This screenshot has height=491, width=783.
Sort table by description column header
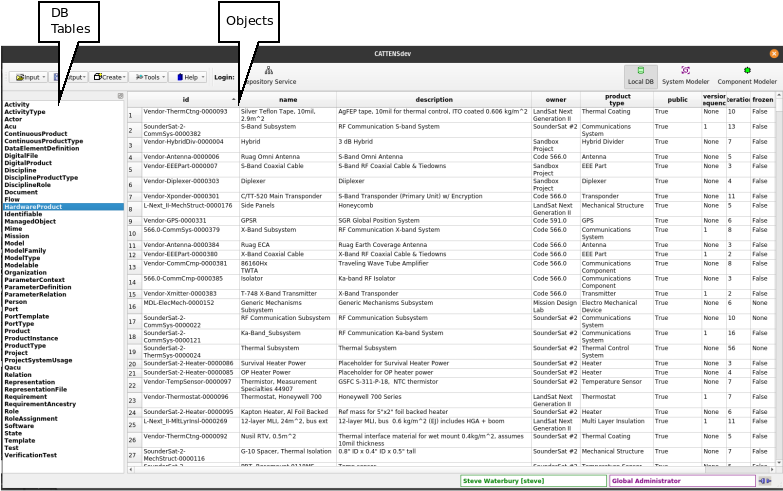(434, 99)
